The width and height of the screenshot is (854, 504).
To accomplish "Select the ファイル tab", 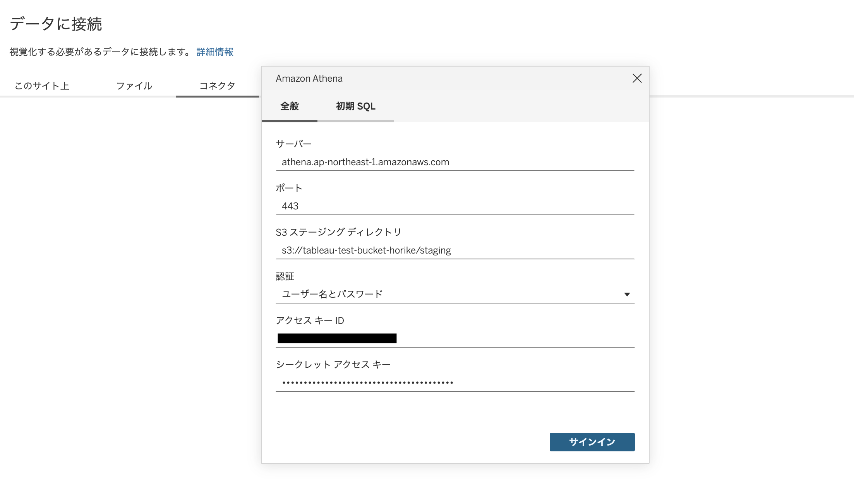I will [x=134, y=86].
